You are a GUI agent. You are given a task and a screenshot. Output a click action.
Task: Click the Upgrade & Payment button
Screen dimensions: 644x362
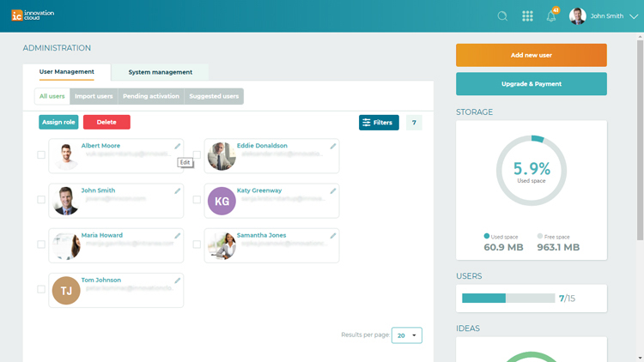coord(531,84)
